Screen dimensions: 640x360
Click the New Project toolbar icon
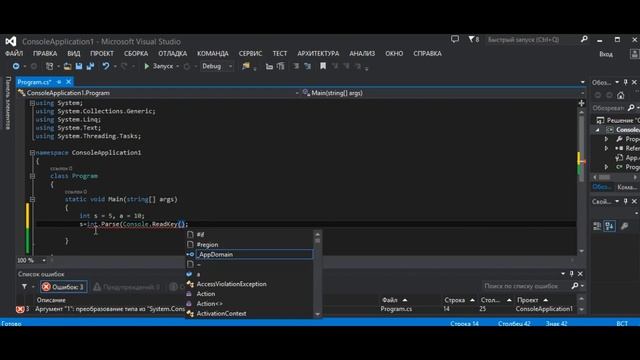pyautogui.click(x=49, y=66)
